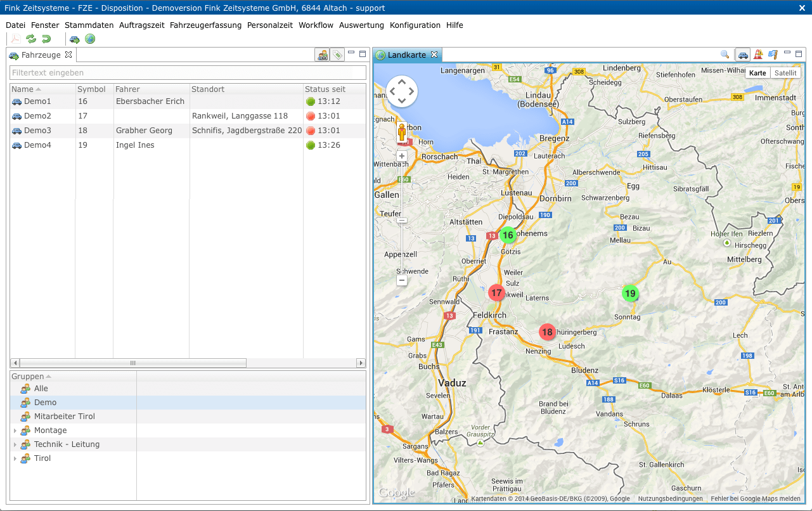Sort by Symbol column header
812x511 pixels.
click(x=94, y=89)
